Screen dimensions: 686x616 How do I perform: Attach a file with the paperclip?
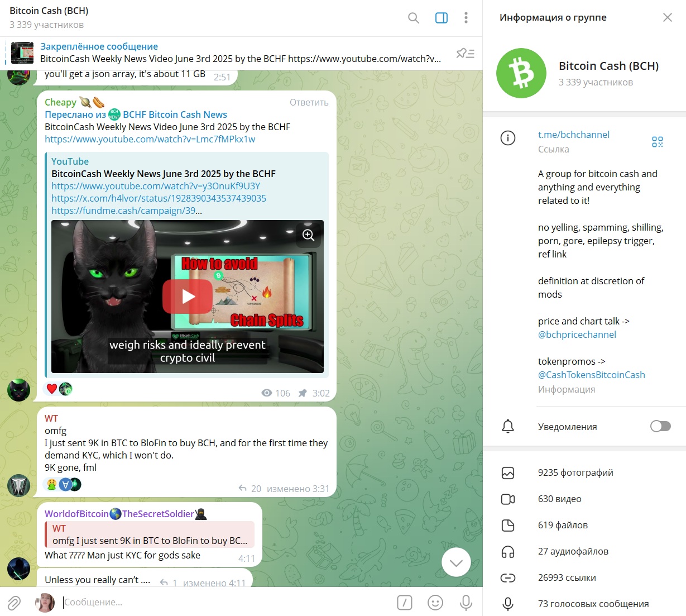(x=14, y=603)
